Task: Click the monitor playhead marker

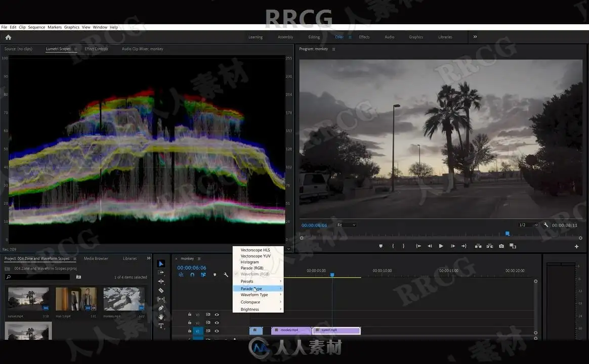Action: pyautogui.click(x=507, y=234)
